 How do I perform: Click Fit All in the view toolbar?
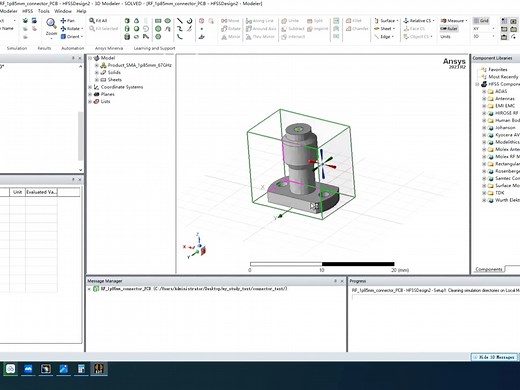98,21
